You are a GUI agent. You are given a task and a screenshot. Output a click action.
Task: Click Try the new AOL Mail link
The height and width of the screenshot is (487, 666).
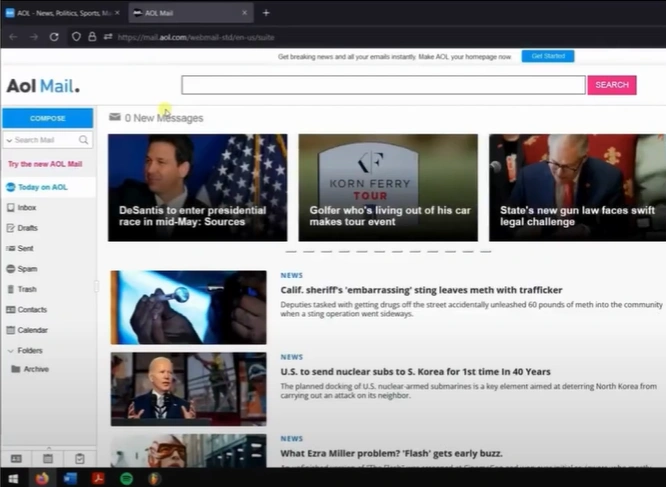click(x=45, y=164)
